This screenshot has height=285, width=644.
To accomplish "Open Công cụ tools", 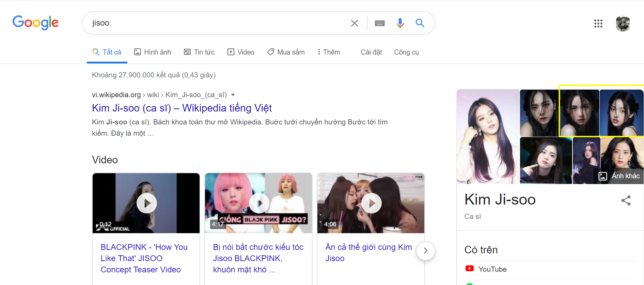I will click(x=406, y=52).
